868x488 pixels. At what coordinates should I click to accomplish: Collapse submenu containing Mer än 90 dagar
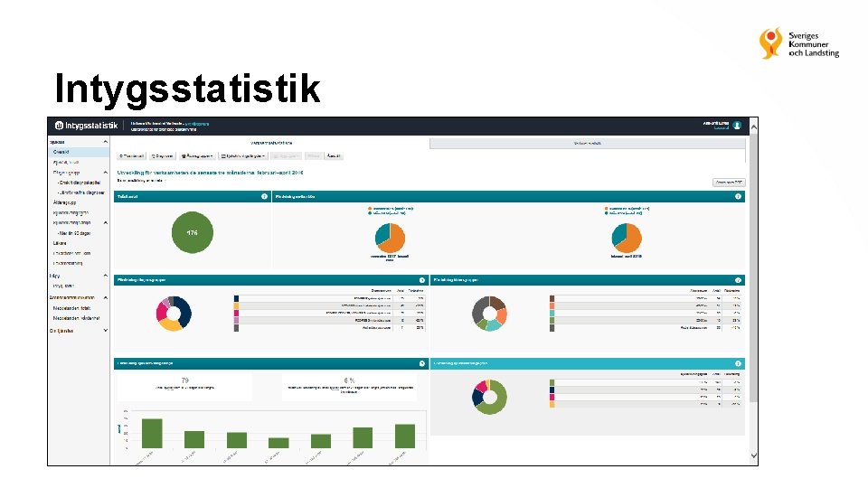point(105,223)
